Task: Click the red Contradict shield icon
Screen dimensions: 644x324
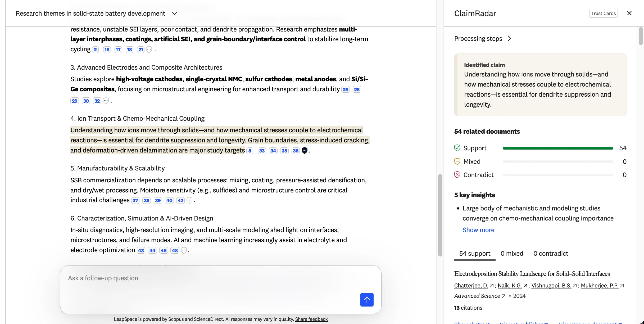Action: click(457, 174)
